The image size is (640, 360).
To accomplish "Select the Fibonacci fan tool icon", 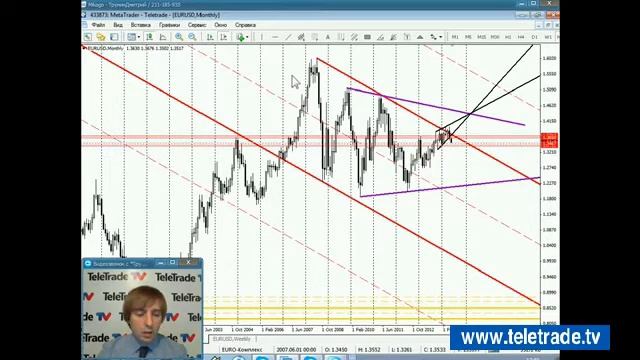I will click(x=393, y=37).
